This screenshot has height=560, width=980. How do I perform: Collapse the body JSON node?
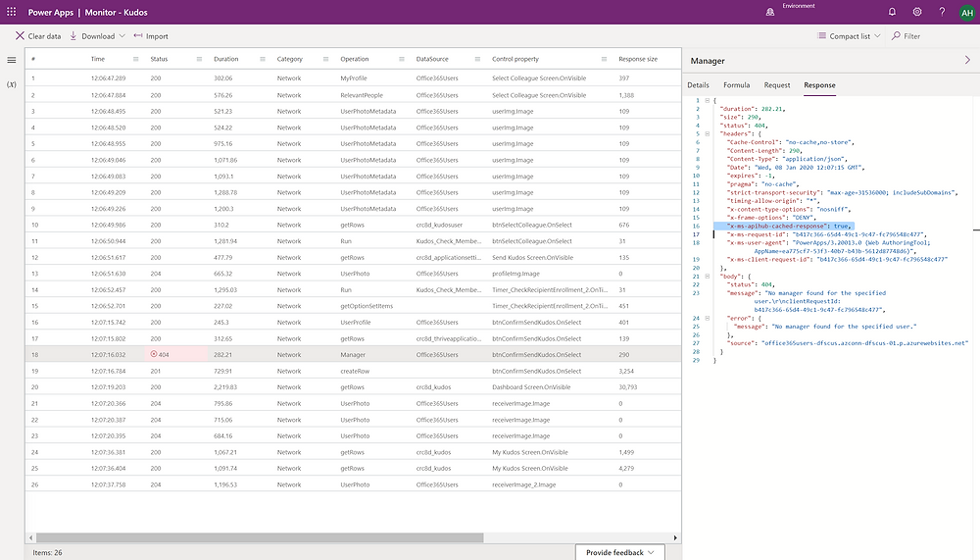click(x=708, y=276)
